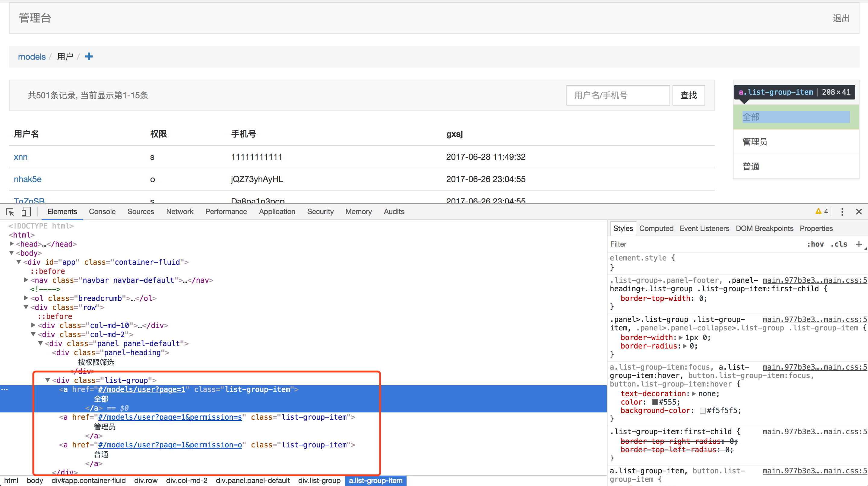Open the xnn user link

(21, 157)
